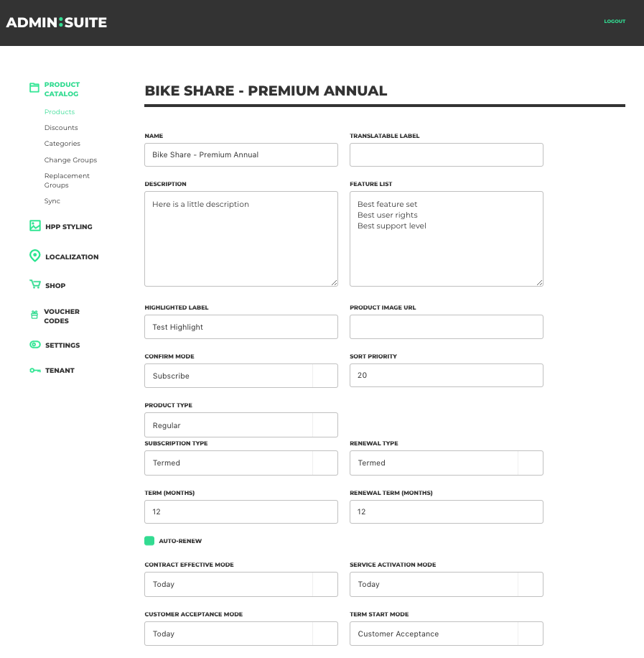644x658 pixels.
Task: Click the Description resize handle
Action: [334, 282]
